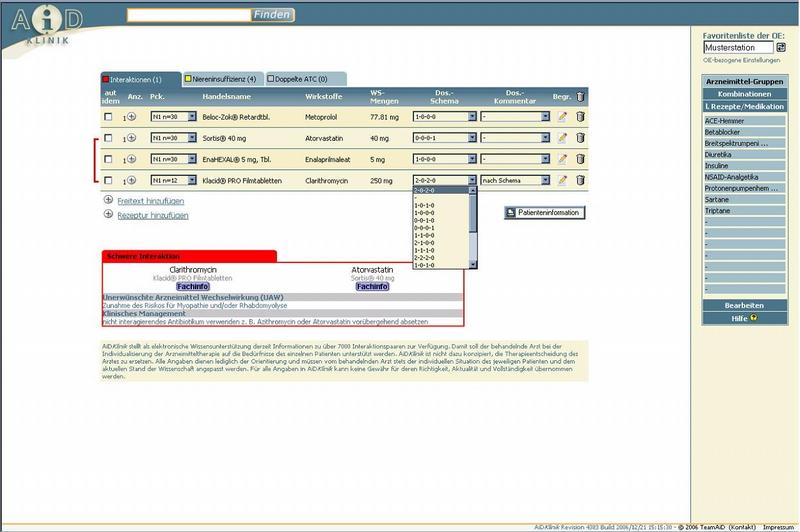Viewport: 800px width, 532px height.
Task: Click the plus icon in EnaHEXAL row
Action: click(132, 159)
